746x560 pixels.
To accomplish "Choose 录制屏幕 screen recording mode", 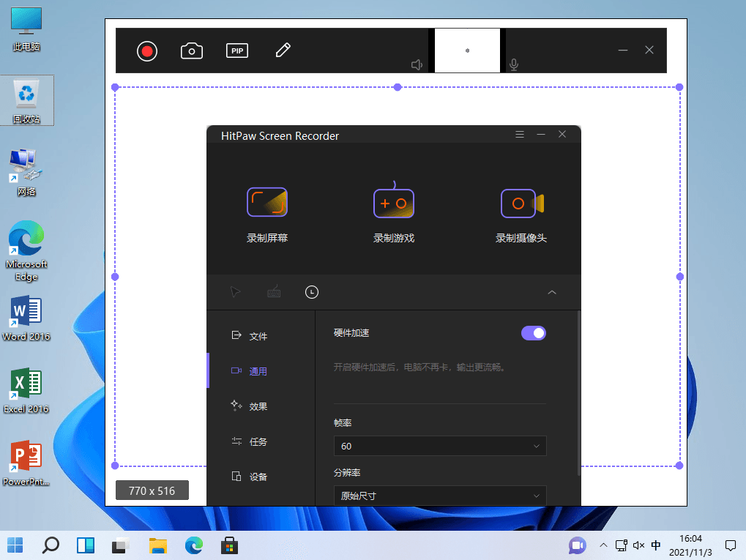I will point(267,215).
